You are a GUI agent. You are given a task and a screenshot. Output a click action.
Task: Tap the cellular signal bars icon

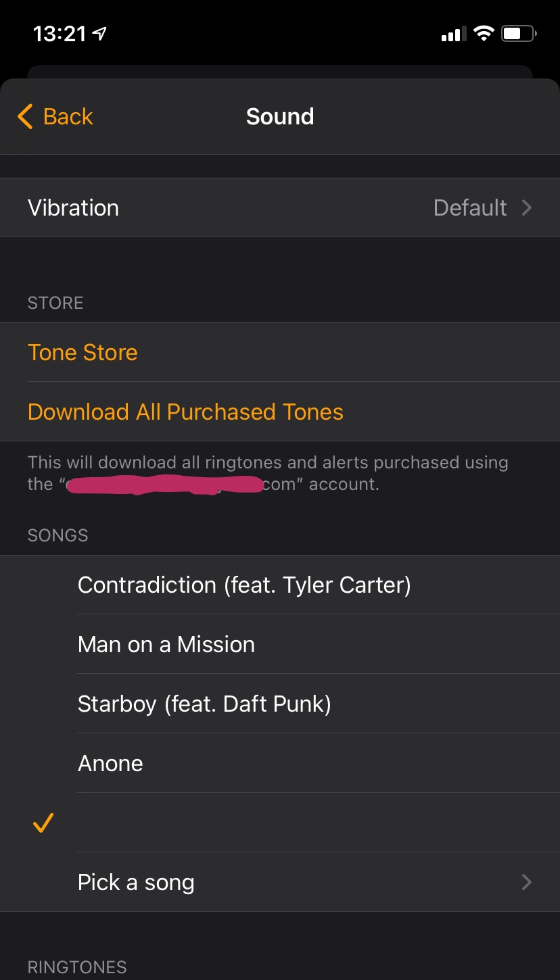[x=452, y=34]
